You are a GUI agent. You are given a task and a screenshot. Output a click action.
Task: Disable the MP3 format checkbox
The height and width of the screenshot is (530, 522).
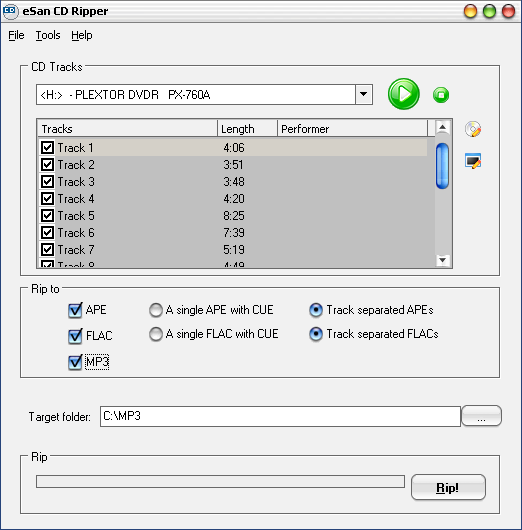(75, 362)
